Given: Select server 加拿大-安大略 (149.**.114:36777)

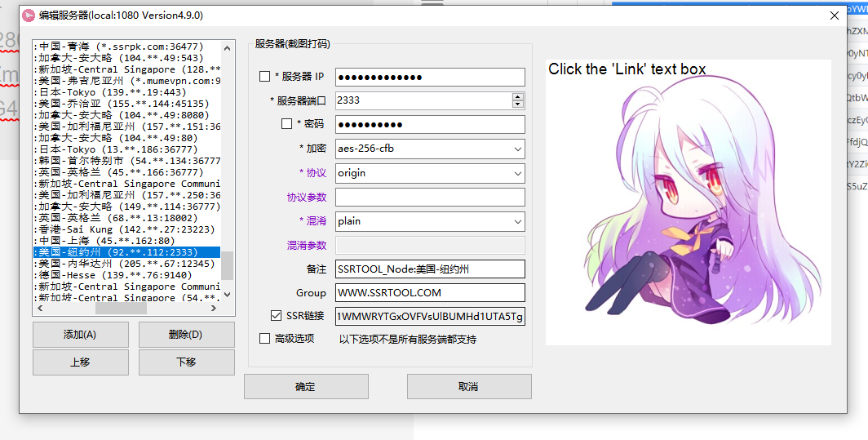Looking at the screenshot, I should click(127, 207).
